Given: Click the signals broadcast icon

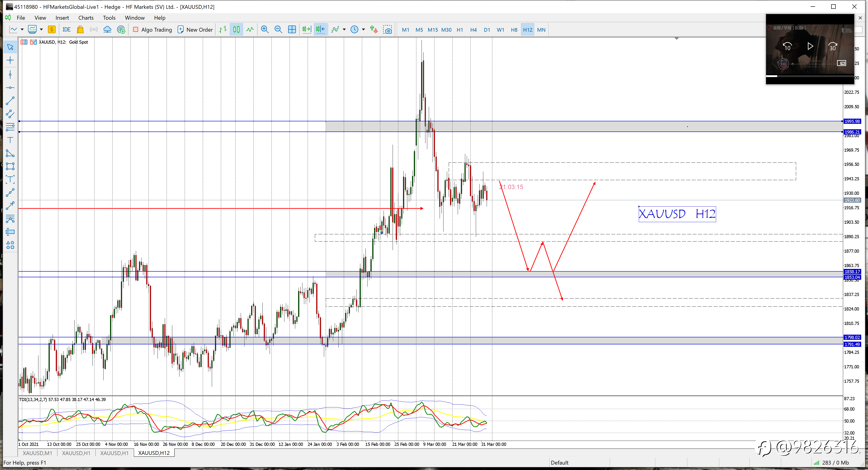Looking at the screenshot, I should point(94,30).
